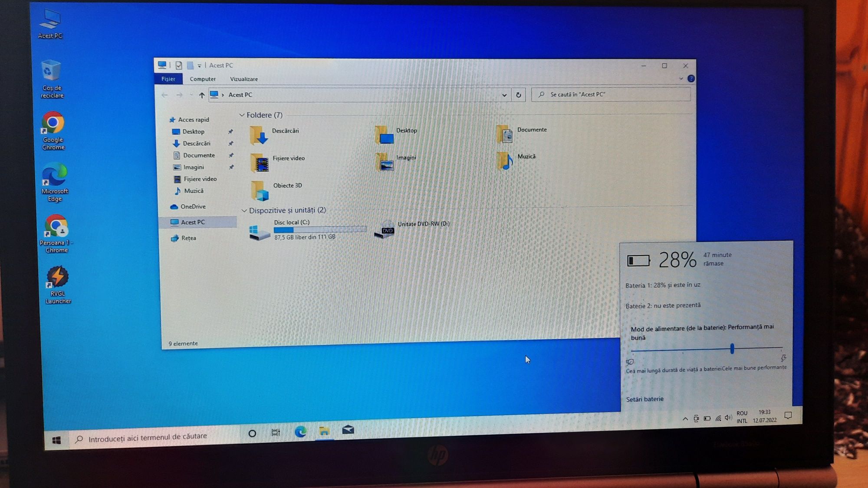Click the Vizualizare menu tab
Viewport: 868px width, 488px height.
coord(244,78)
